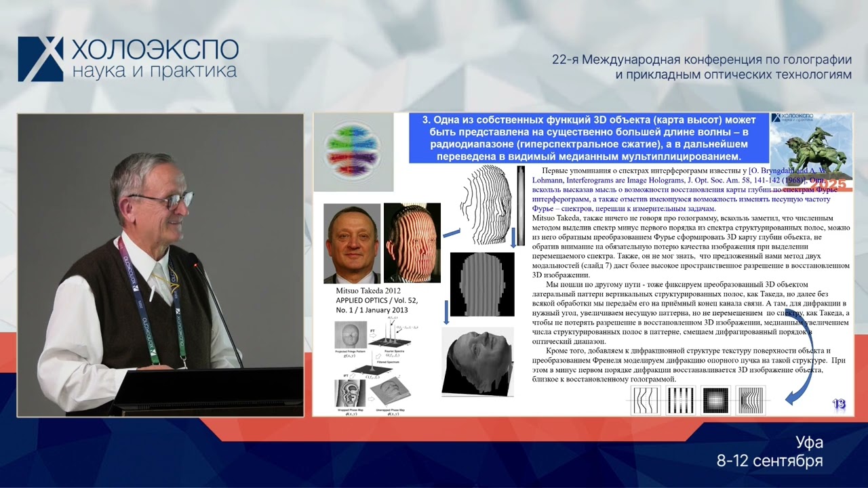Click the "Уфа" location text
The height and width of the screenshot is (488, 868).
(x=809, y=443)
